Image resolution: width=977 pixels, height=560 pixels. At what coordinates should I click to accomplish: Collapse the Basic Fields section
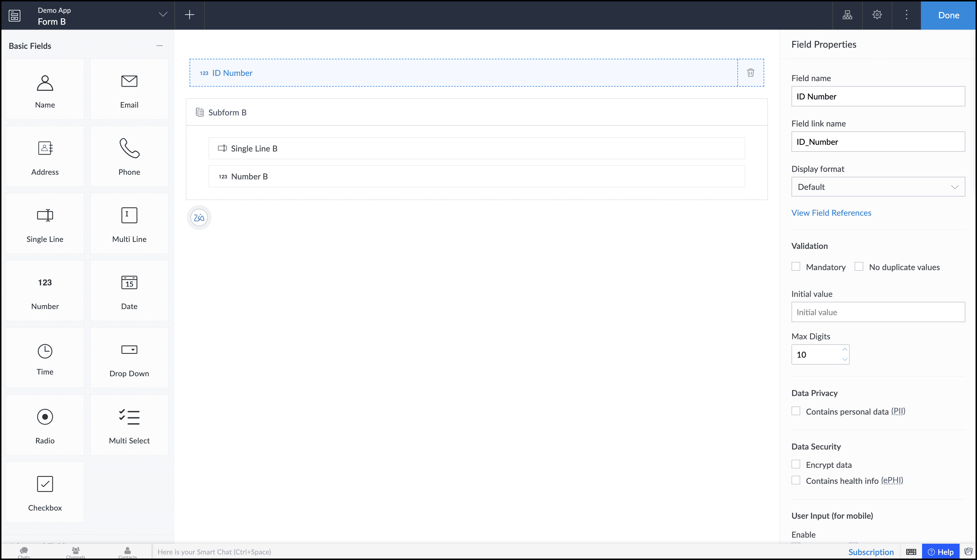pyautogui.click(x=160, y=46)
